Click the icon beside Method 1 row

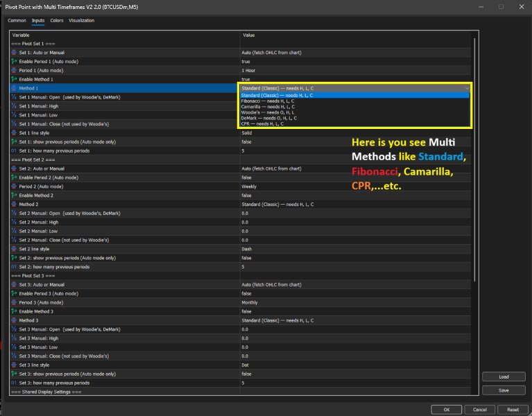(x=14, y=88)
